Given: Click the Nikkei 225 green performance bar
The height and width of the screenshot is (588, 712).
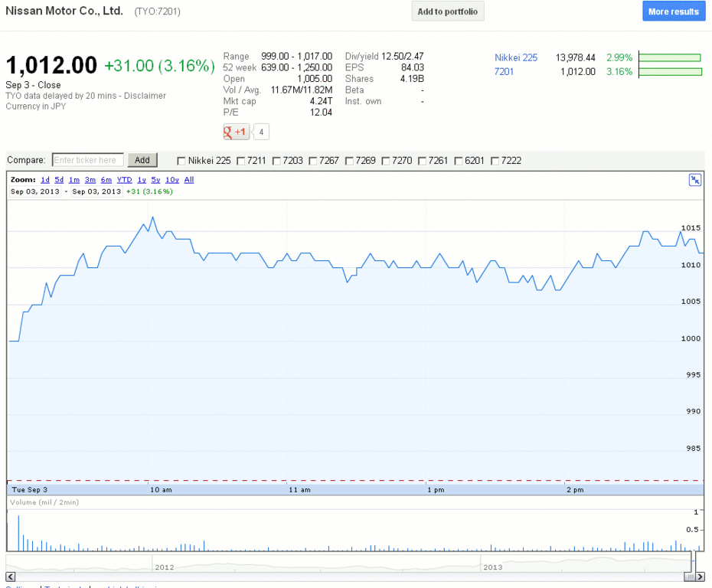Looking at the screenshot, I should 670,57.
